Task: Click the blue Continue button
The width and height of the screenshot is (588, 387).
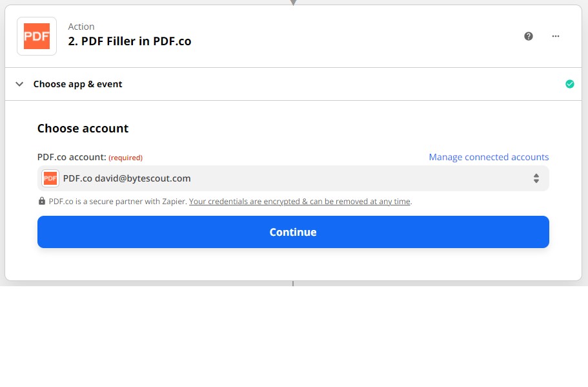Action: click(293, 232)
